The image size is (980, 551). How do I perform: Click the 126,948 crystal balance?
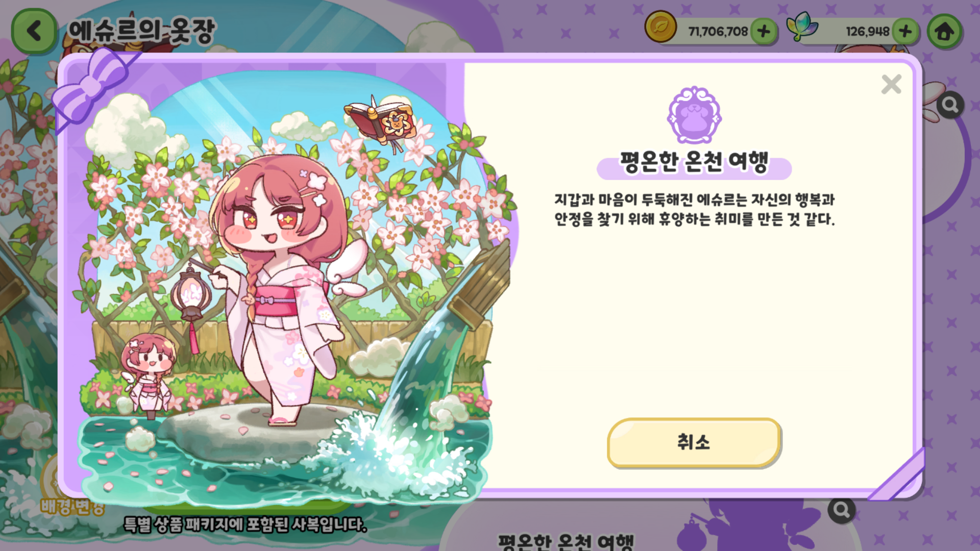[x=867, y=32]
